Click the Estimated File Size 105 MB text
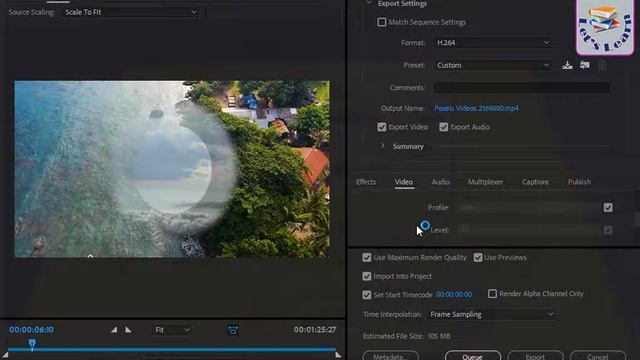640x360 pixels. [x=407, y=336]
